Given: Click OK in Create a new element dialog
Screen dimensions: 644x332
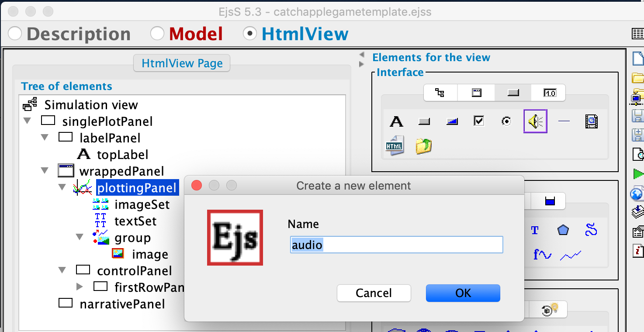Looking at the screenshot, I should (463, 293).
